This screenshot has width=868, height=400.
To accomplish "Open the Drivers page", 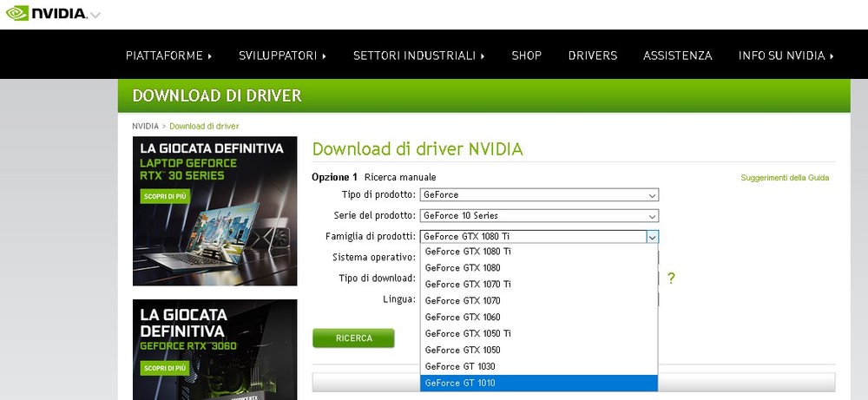I will (592, 56).
